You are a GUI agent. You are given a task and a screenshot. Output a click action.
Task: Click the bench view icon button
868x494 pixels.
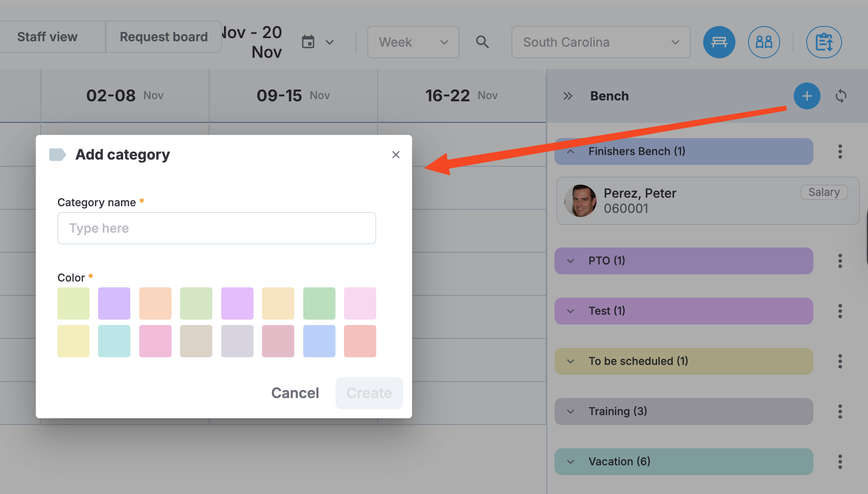coord(719,42)
